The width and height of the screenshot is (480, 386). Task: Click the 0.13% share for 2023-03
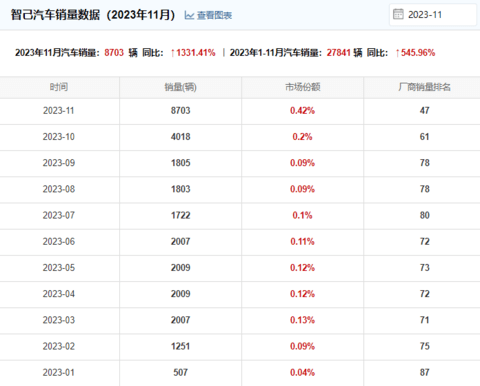click(x=302, y=320)
